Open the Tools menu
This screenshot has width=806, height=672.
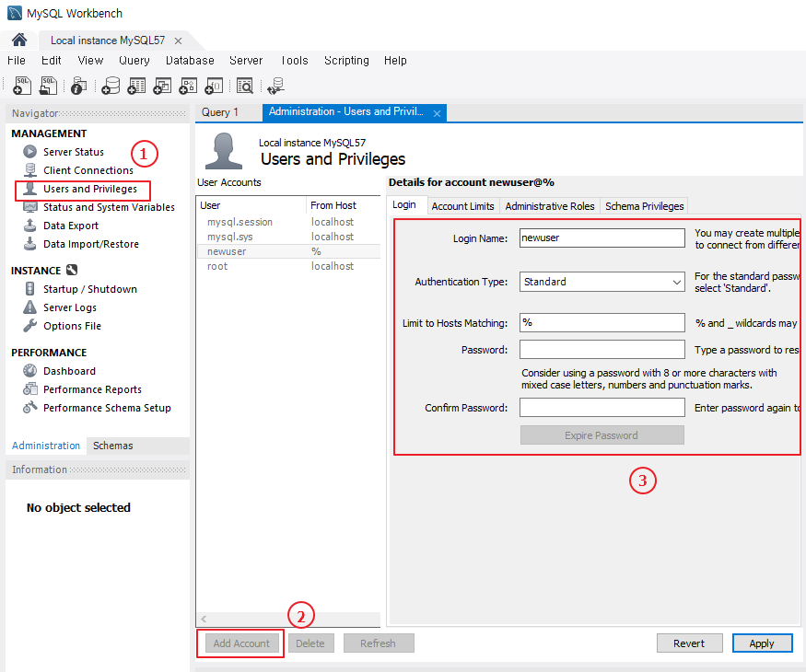pos(295,61)
